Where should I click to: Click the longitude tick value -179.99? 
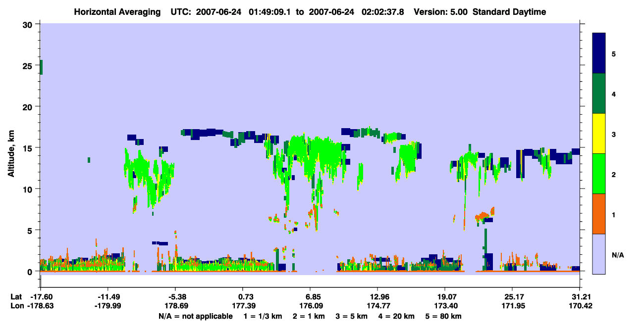pos(107,306)
